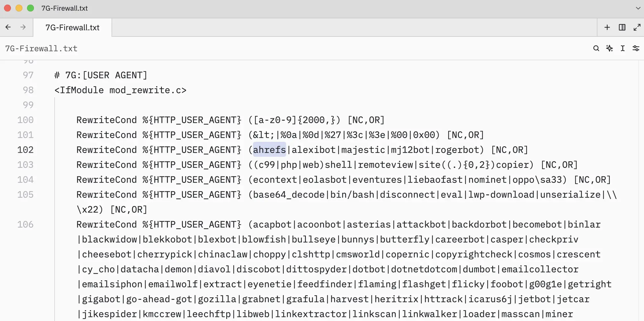The width and height of the screenshot is (644, 321).
Task: Click 'rogerbot' on line 102
Action: [x=457, y=150]
